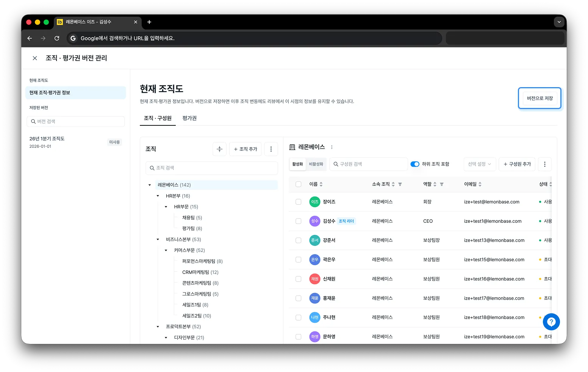This screenshot has height=372, width=588.
Task: Select the checkbox for 곽은우
Action: pos(299,259)
